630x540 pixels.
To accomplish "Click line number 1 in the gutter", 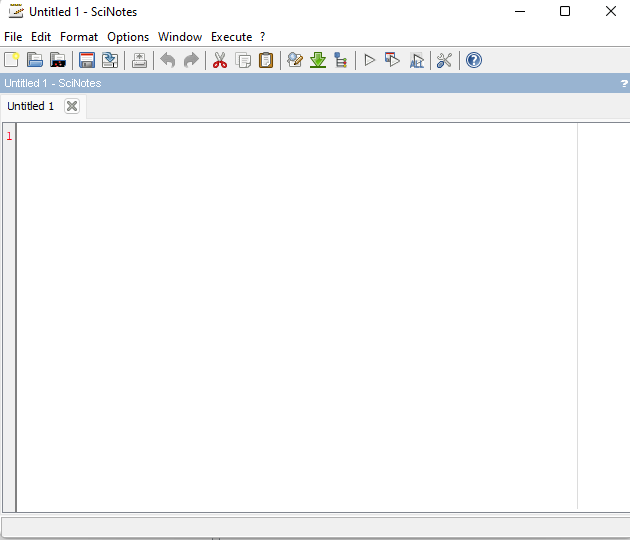I will coord(9,136).
